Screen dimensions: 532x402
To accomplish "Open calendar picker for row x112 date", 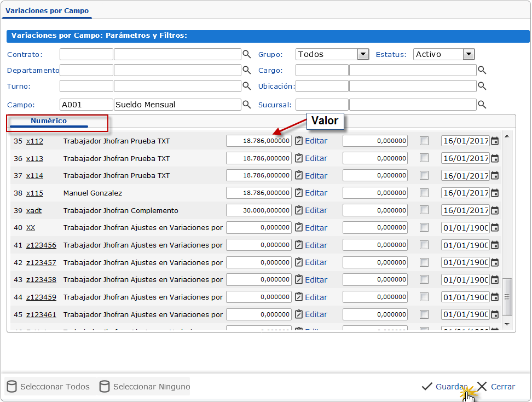I will coord(495,141).
